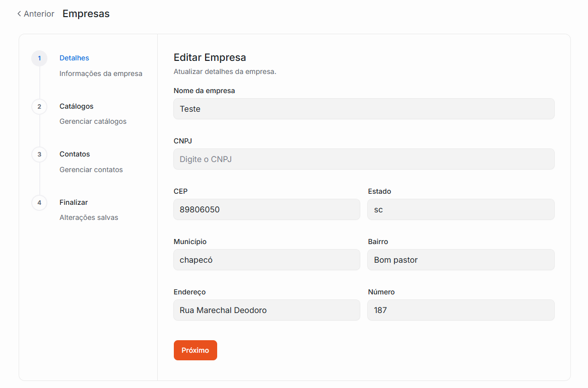
Task: Click the Número field
Action: click(461, 310)
